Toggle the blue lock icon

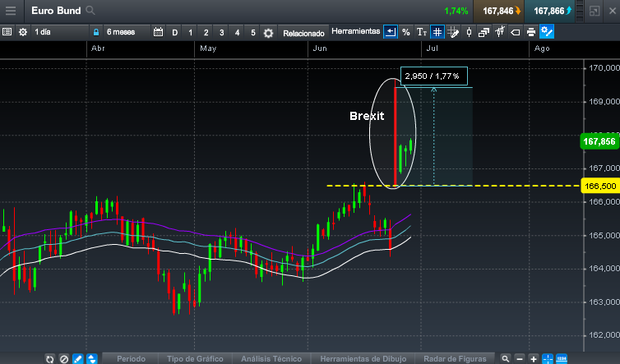pos(96,32)
